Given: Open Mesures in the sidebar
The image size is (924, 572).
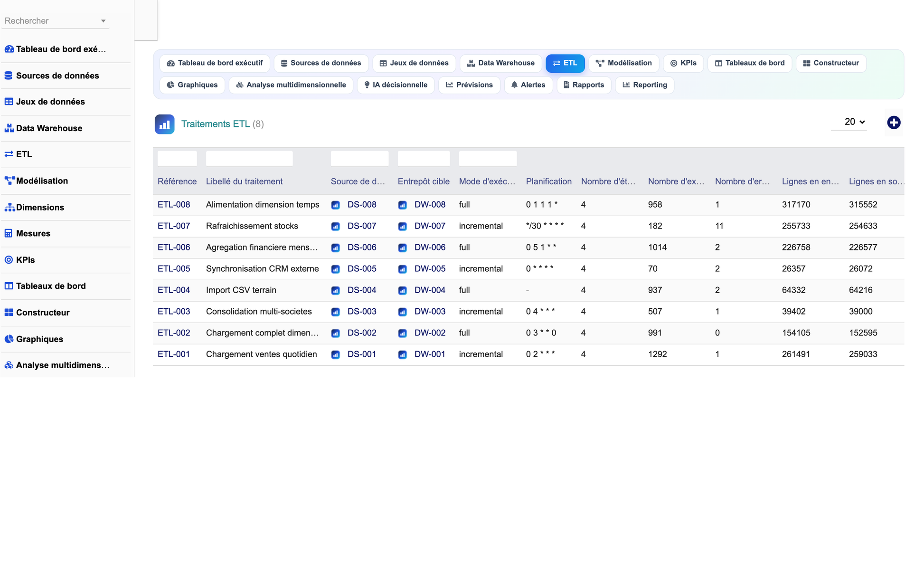Looking at the screenshot, I should tap(66, 233).
